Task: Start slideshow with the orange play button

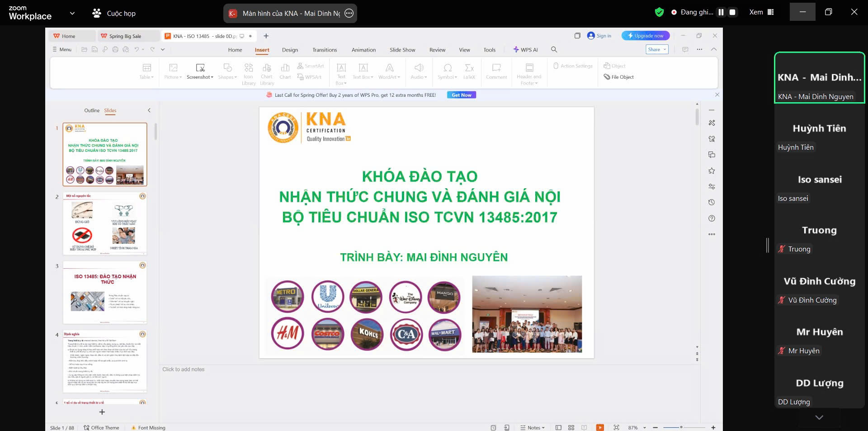Action: [600, 427]
